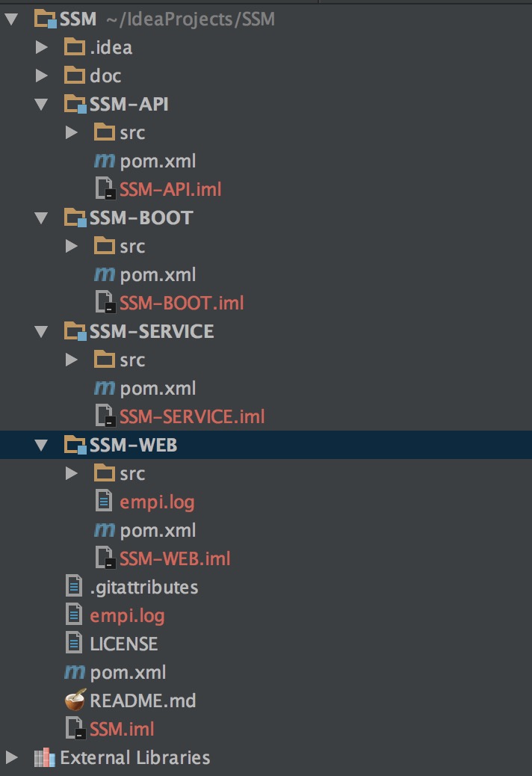Expand the External Libraries node arrow
This screenshot has height=776, width=532.
coord(11,757)
